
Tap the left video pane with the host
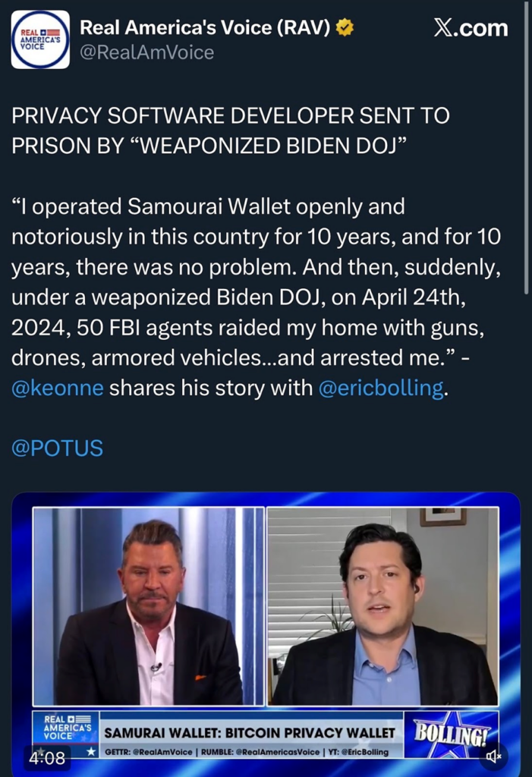click(149, 607)
